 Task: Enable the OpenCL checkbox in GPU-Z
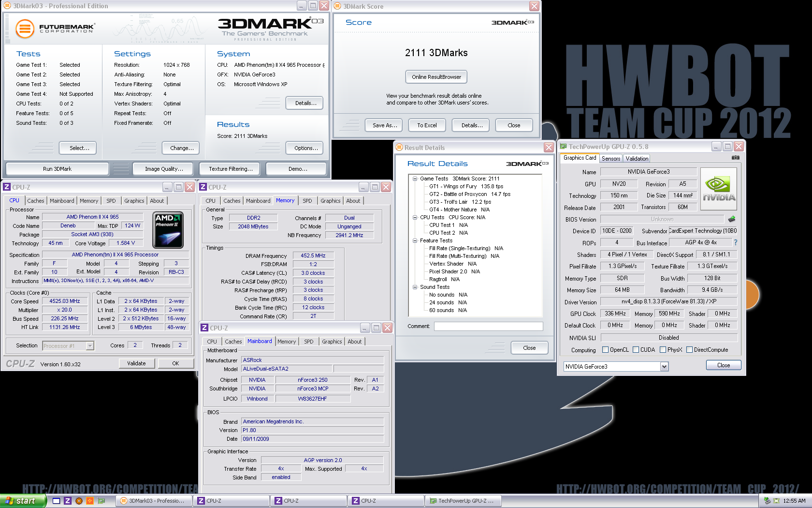click(605, 350)
